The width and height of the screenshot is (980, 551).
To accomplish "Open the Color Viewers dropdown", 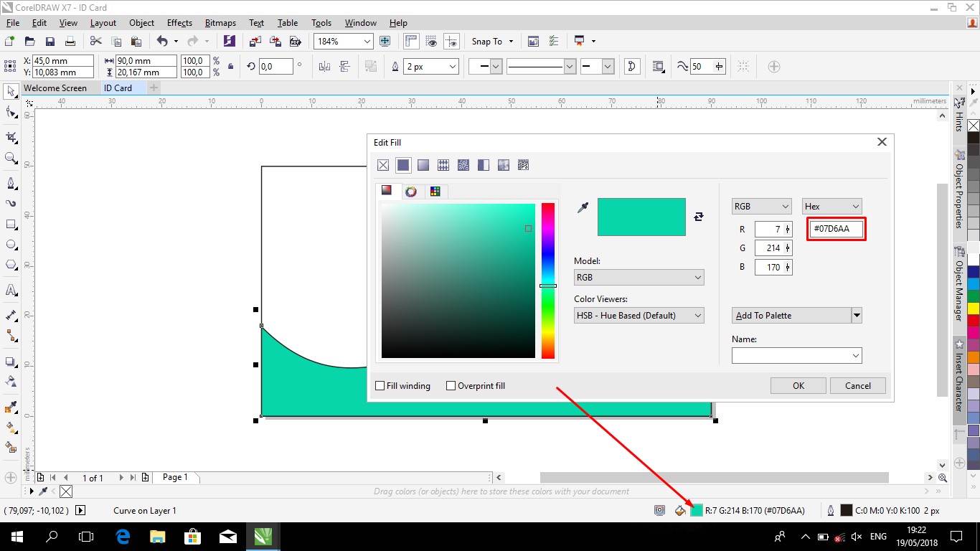I will 639,315.
